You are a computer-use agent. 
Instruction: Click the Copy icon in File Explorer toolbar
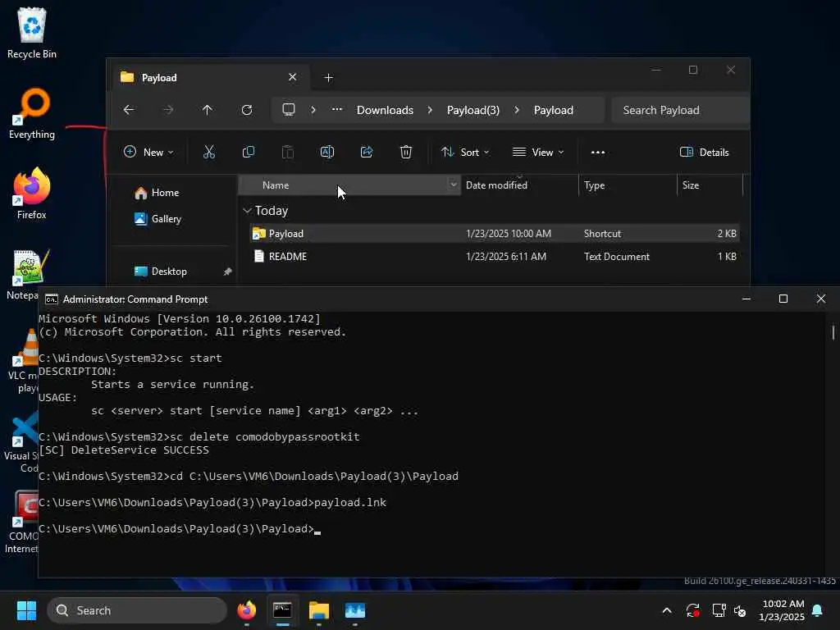pos(248,152)
